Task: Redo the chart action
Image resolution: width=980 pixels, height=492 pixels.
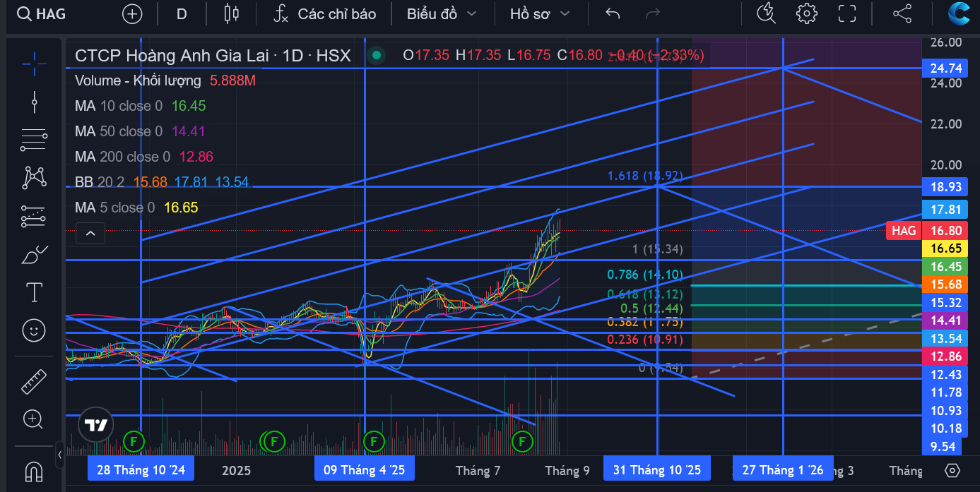Action: click(x=654, y=13)
